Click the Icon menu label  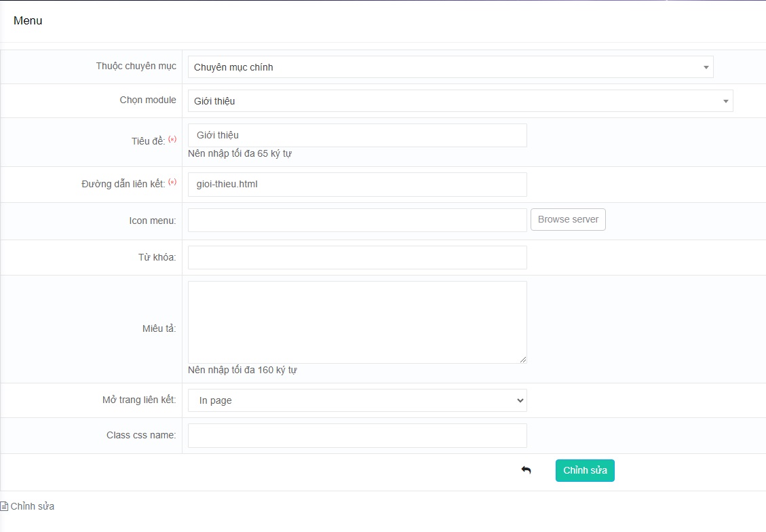(x=153, y=221)
